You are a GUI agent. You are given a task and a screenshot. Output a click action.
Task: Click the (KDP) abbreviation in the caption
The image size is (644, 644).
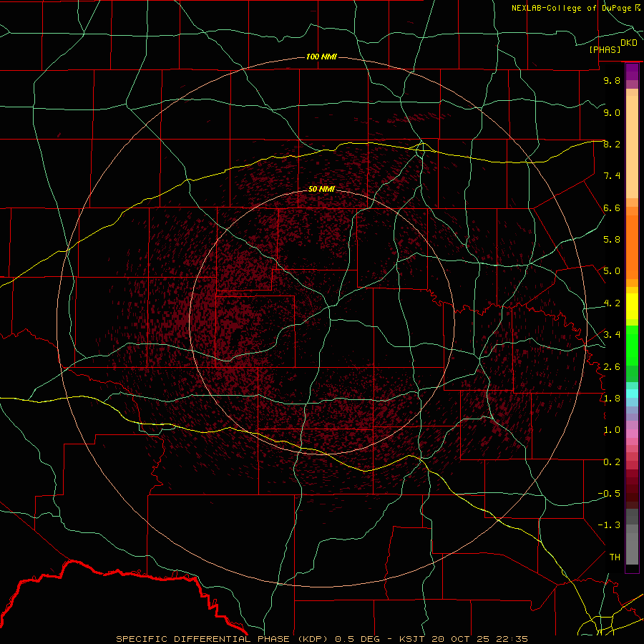[313, 639]
